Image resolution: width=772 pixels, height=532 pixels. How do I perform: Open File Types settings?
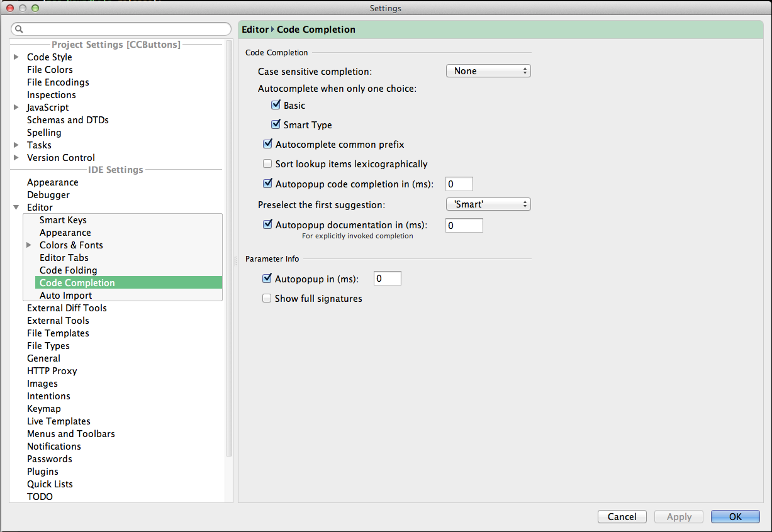click(x=48, y=346)
